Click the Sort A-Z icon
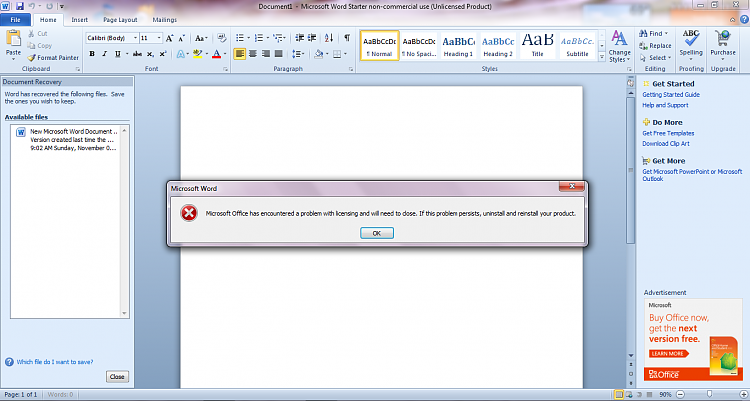Viewport: 750px width, 401px height. (329, 38)
